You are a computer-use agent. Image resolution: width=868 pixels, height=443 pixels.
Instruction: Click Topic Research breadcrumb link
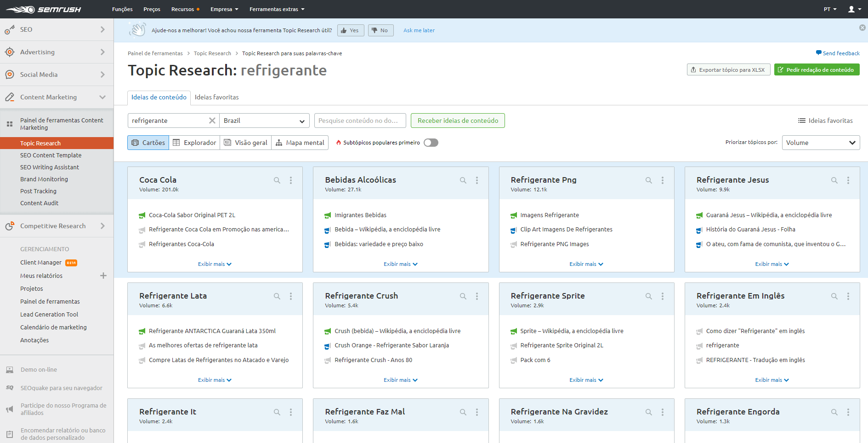pyautogui.click(x=212, y=53)
